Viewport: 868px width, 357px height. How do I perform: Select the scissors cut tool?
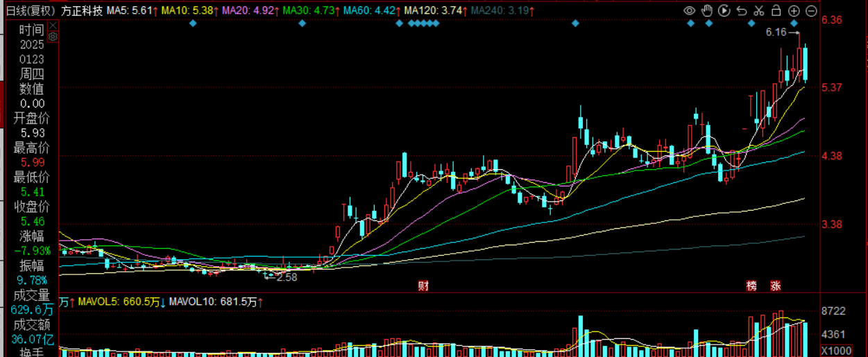coord(758,10)
